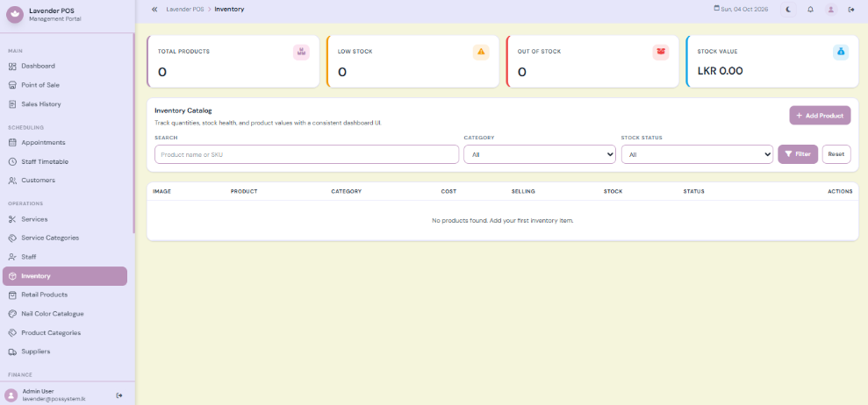
Task: Click the STOCK column header
Action: coord(613,191)
